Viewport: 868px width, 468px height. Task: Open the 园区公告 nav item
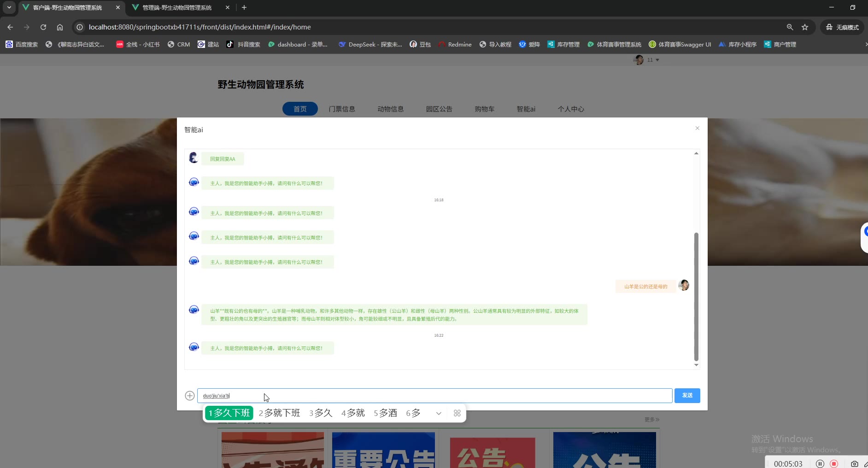(x=439, y=109)
